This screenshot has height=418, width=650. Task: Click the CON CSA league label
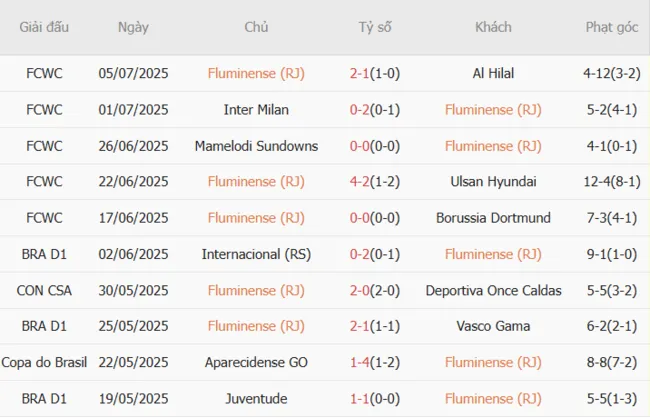pos(44,290)
